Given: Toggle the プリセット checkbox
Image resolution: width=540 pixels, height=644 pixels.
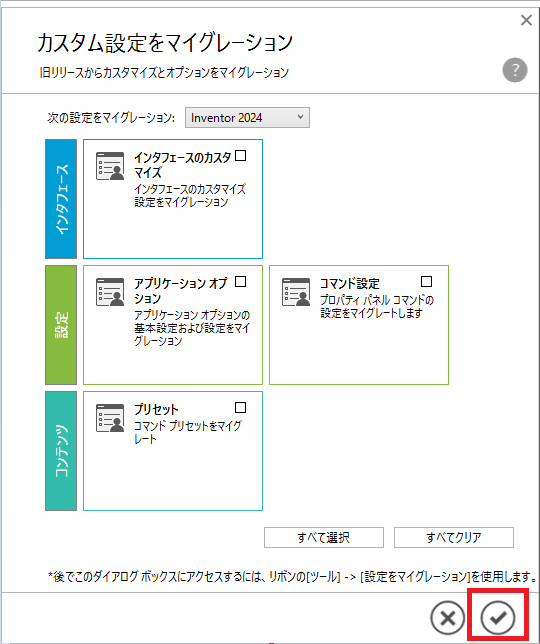Looking at the screenshot, I should 241,407.
